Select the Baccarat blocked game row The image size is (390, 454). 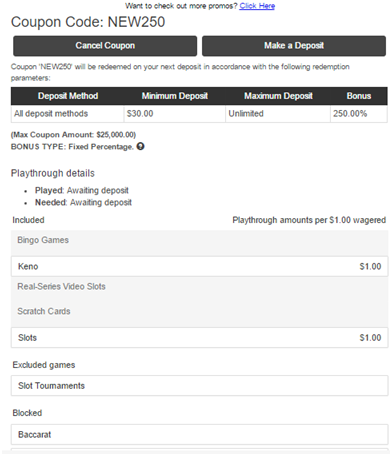199,434
